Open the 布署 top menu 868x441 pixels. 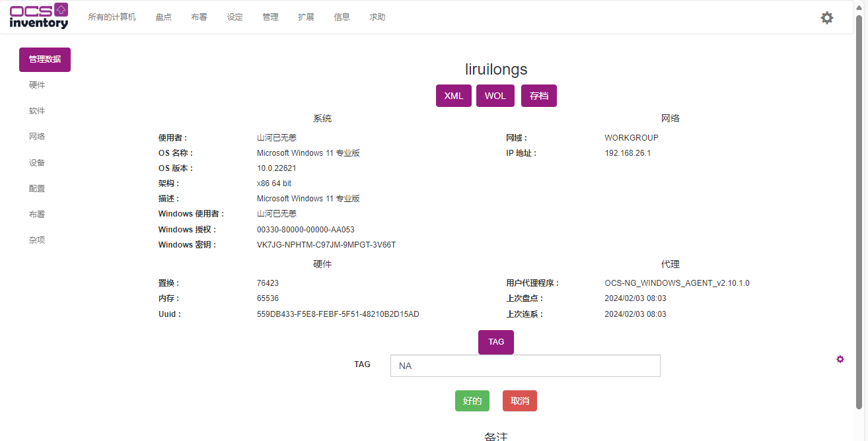click(199, 17)
